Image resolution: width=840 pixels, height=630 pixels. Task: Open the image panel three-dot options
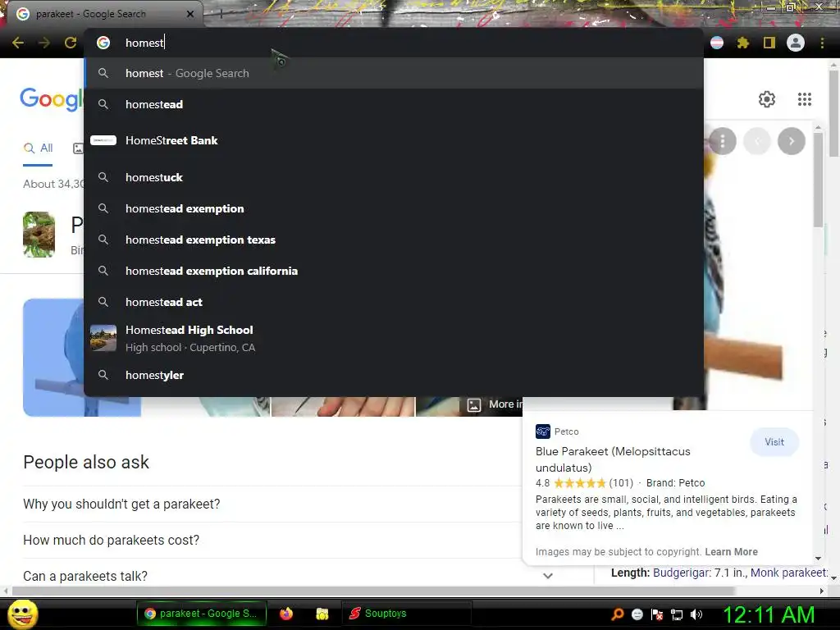[x=723, y=141]
